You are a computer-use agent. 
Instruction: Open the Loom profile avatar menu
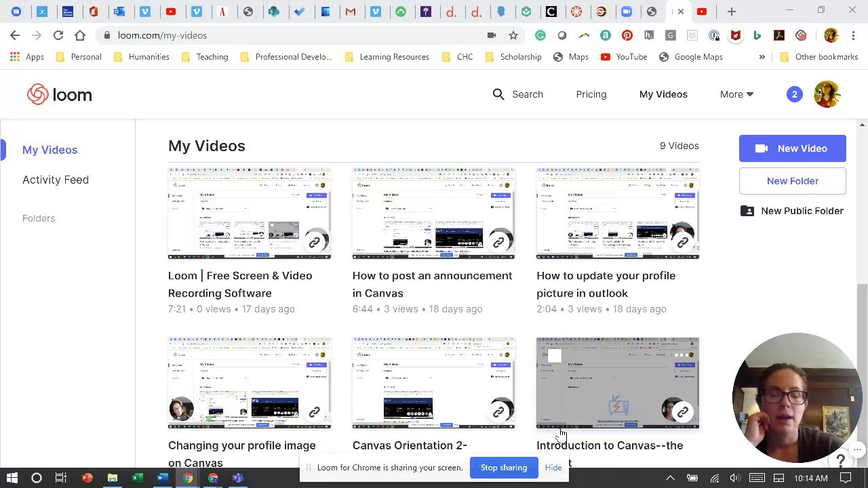[827, 94]
